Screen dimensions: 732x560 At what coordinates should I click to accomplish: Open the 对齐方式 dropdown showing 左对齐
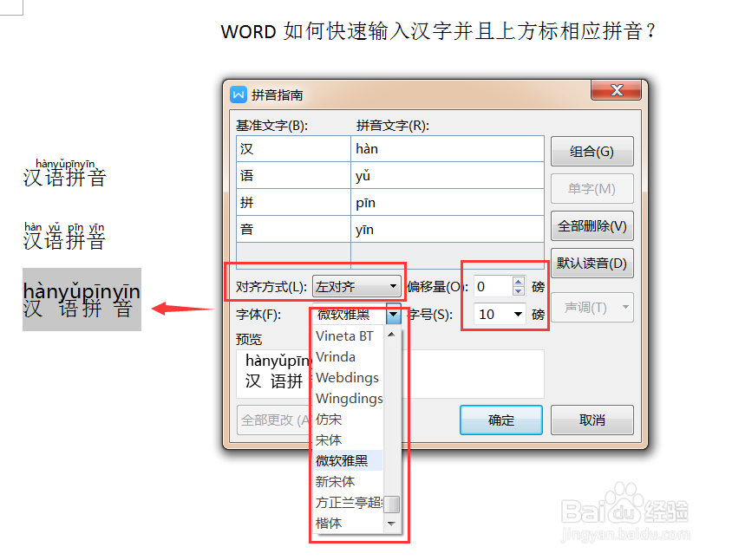[356, 286]
